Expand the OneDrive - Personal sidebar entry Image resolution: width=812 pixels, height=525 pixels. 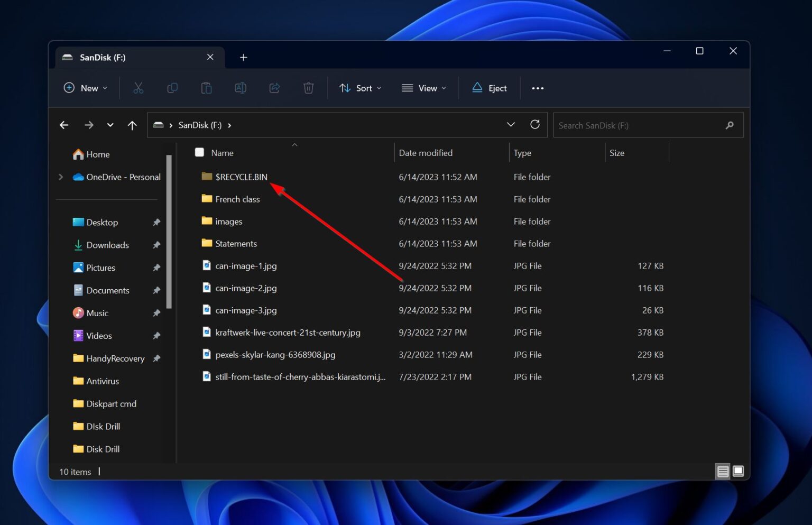click(x=60, y=177)
